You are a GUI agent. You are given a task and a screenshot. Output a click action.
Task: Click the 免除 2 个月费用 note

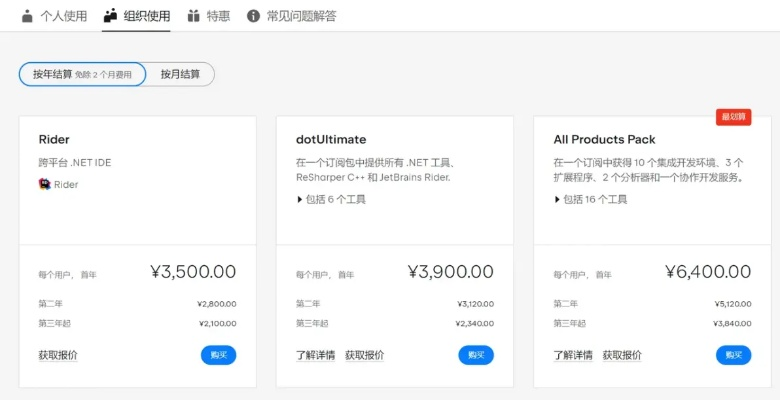click(103, 75)
